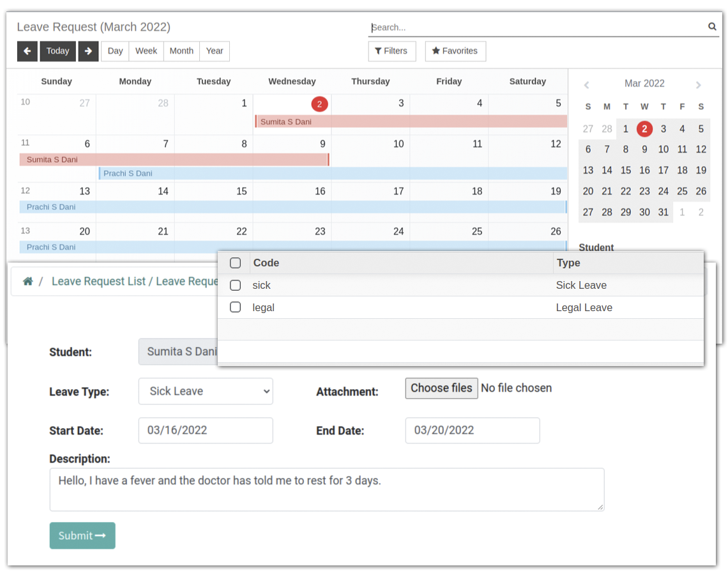Click the Today button

57,51
